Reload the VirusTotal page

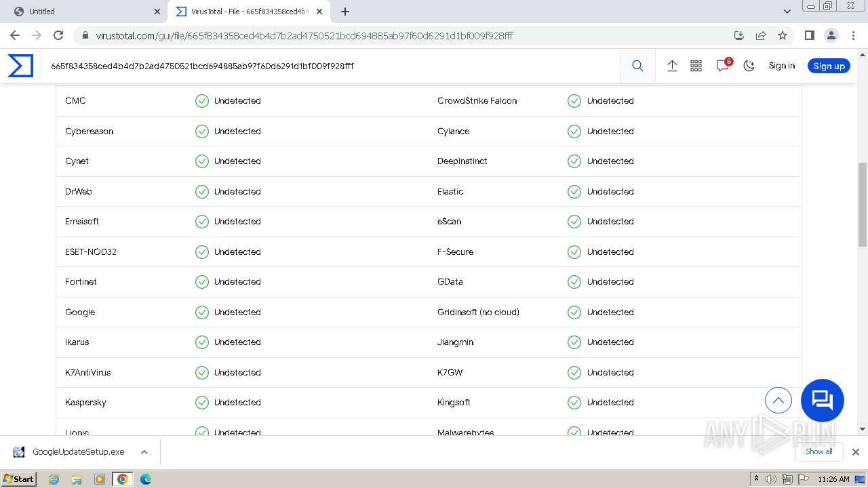click(x=58, y=35)
